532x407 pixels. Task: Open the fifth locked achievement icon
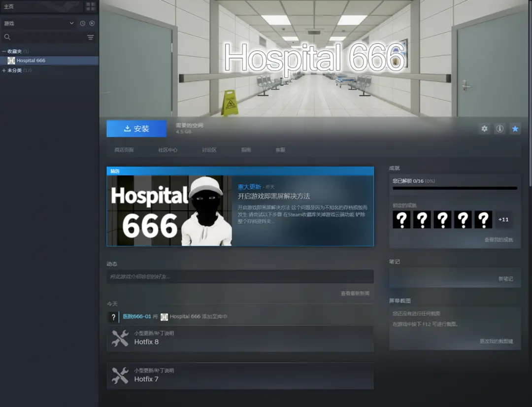tap(483, 220)
